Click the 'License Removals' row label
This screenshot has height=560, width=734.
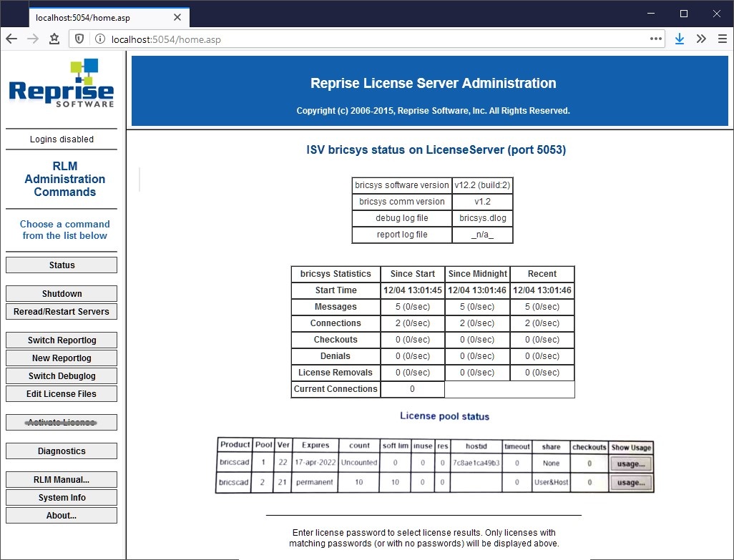336,373
